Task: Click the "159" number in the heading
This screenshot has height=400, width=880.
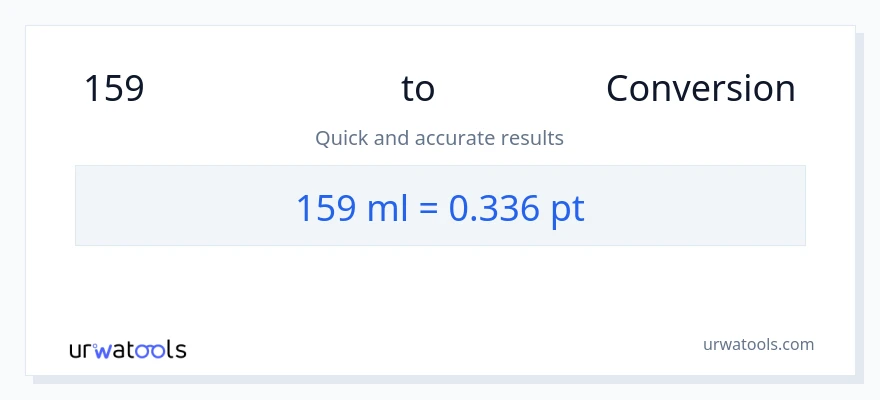Action: coord(114,89)
